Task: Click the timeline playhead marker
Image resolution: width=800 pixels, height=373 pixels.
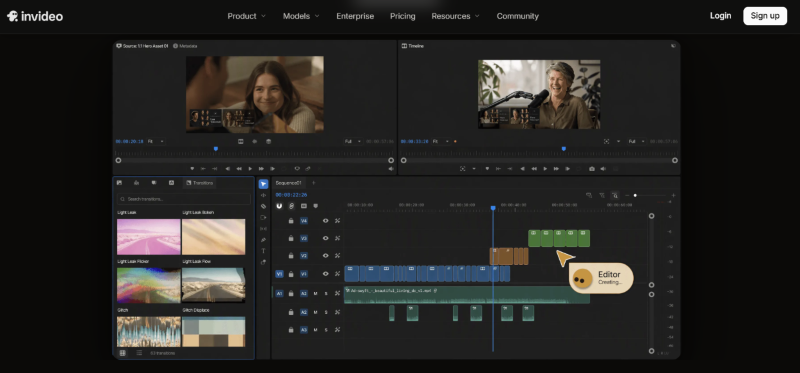Action: click(x=493, y=208)
